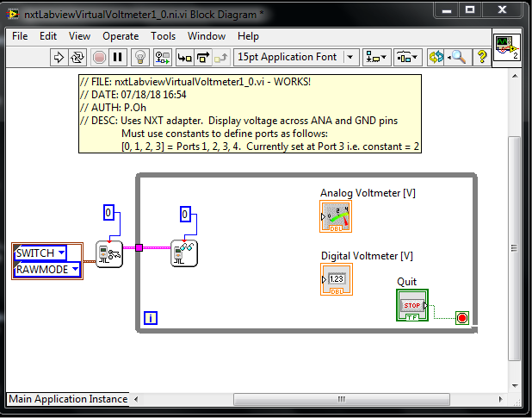Image resolution: width=532 pixels, height=418 pixels.
Task: Click the Step Over button
Action: 203,57
